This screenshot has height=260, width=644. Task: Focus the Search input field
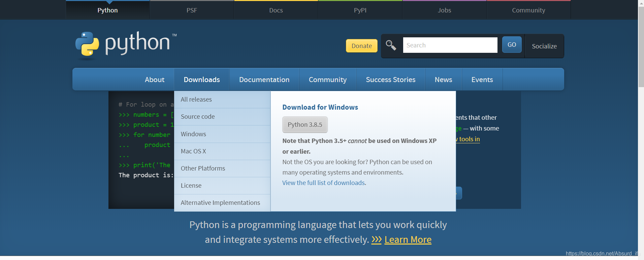450,45
